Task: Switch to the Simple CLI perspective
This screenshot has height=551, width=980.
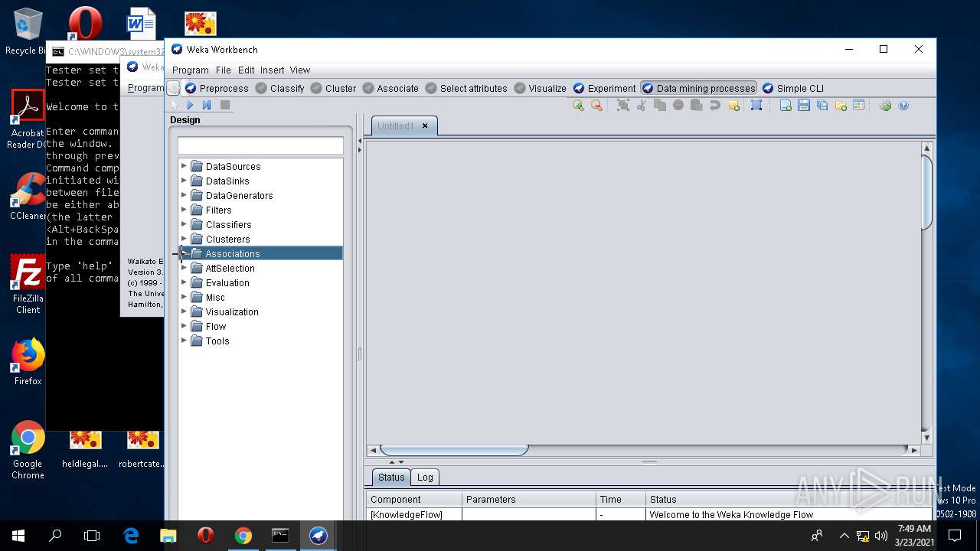Action: tap(793, 88)
